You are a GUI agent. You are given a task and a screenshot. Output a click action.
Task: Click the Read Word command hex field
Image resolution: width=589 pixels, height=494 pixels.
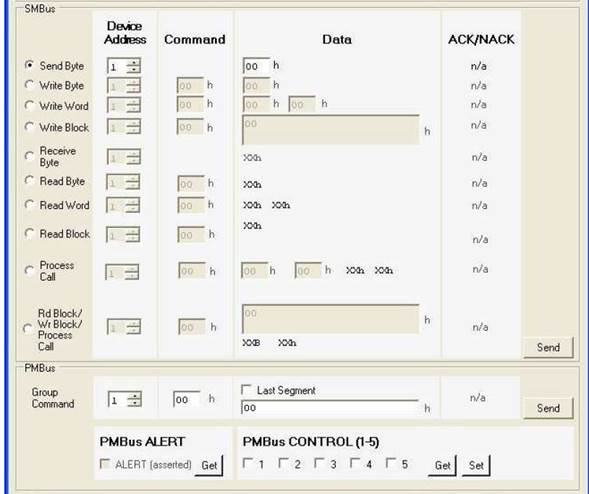(x=191, y=205)
